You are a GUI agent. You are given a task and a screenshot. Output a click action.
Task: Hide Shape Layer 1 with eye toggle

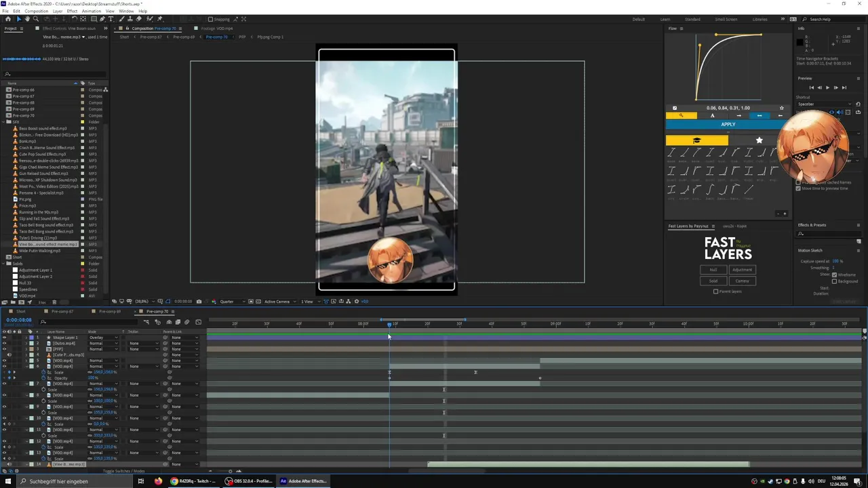(4, 338)
